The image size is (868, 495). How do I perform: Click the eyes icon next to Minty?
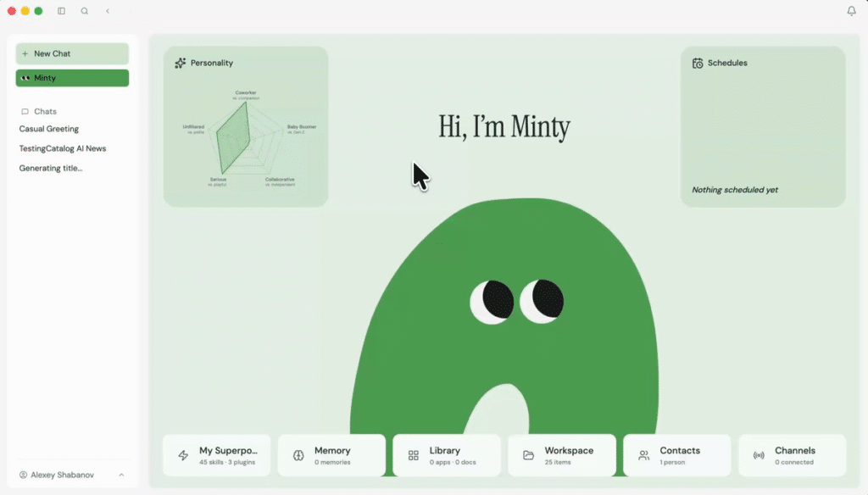(25, 78)
